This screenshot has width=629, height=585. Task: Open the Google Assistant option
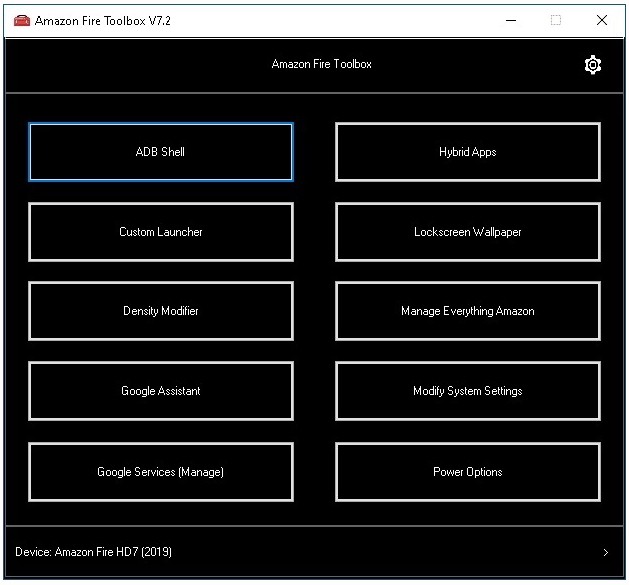[x=161, y=391]
